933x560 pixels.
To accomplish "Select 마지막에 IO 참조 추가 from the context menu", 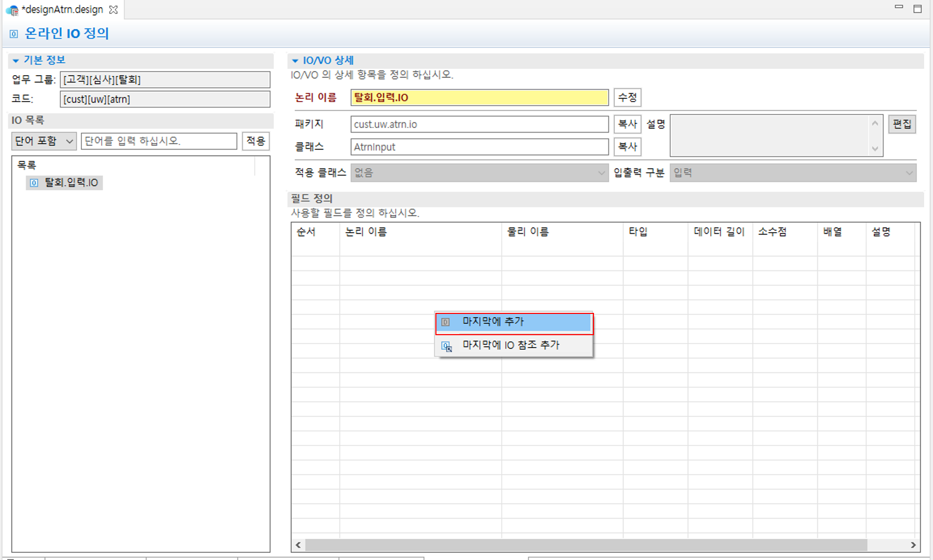I will [511, 345].
